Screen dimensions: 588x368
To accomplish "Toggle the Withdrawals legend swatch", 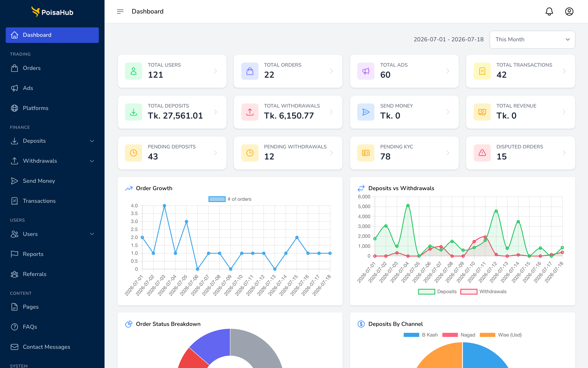I will point(469,292).
